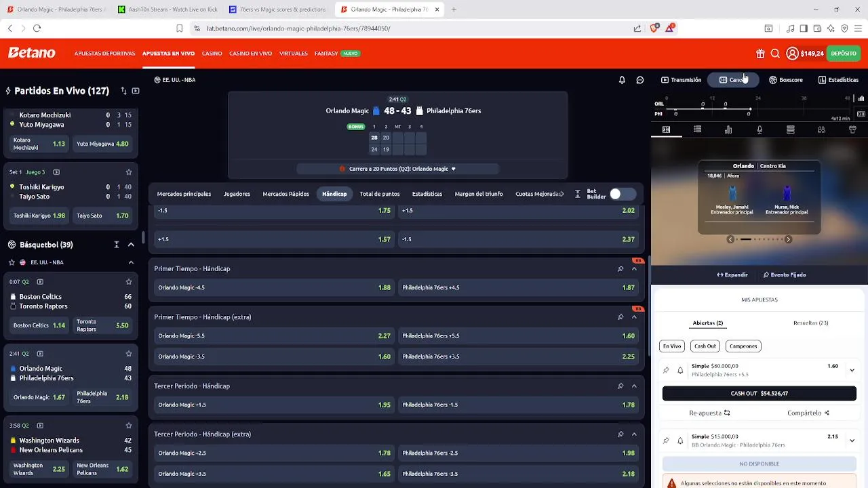Click the browser address bar URL

298,28
